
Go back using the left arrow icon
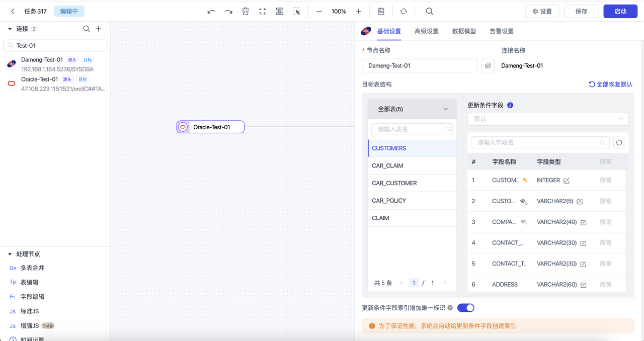tap(13, 11)
